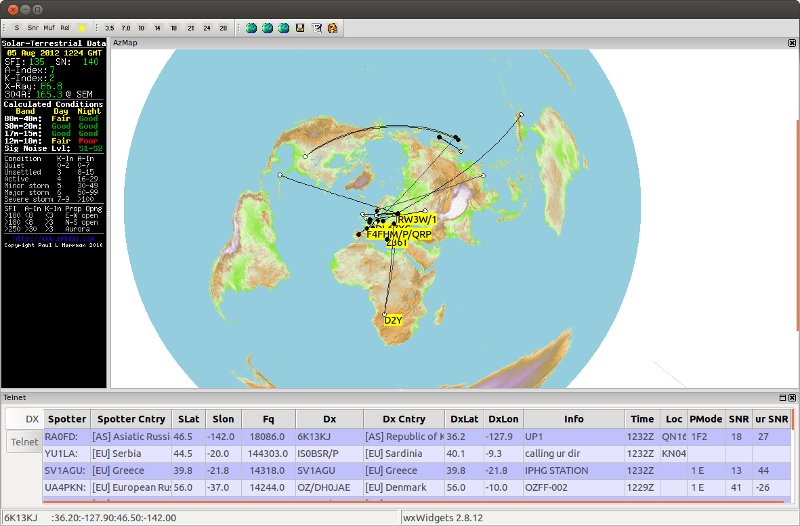Viewport: 800px width, 526px height.
Task: Close the AzMap panel
Action: point(792,43)
